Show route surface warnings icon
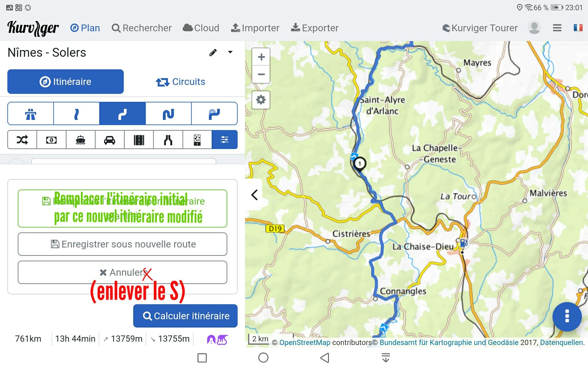Screen dimensions: 588x368 pos(223,339)
